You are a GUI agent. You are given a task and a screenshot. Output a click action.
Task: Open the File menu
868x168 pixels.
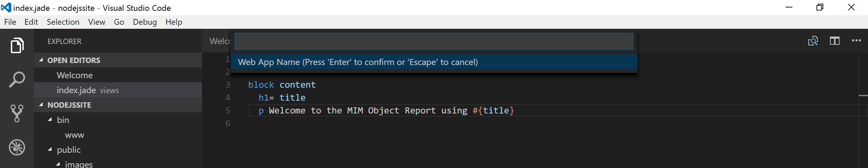coord(10,22)
